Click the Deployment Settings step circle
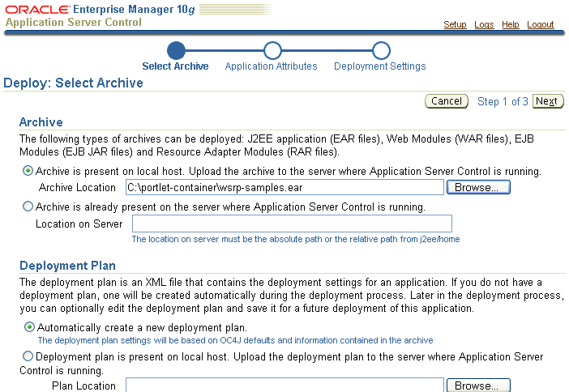Image resolution: width=569 pixels, height=392 pixels. point(381,50)
